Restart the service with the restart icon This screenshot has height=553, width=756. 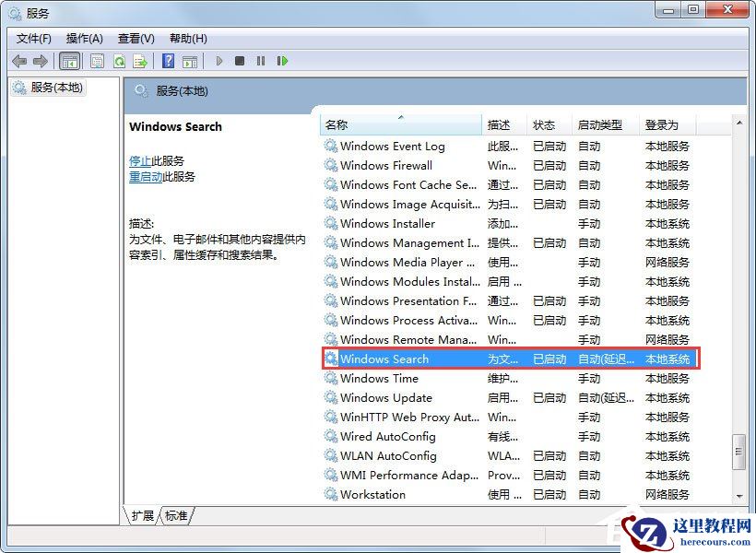click(282, 61)
